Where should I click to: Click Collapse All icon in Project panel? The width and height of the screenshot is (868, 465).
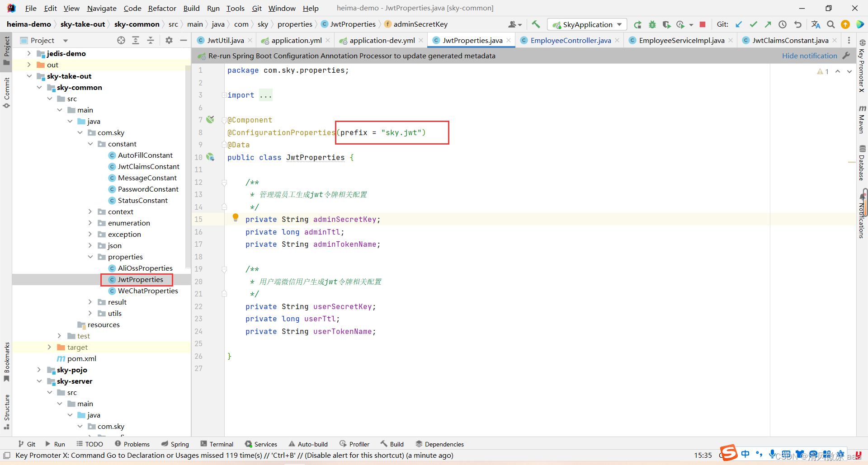point(151,40)
